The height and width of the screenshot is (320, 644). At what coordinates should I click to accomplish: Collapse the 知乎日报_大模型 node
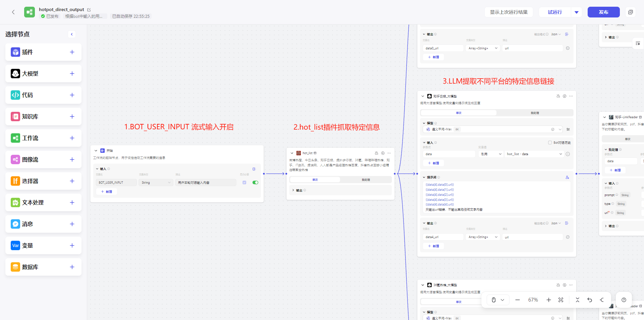[423, 96]
